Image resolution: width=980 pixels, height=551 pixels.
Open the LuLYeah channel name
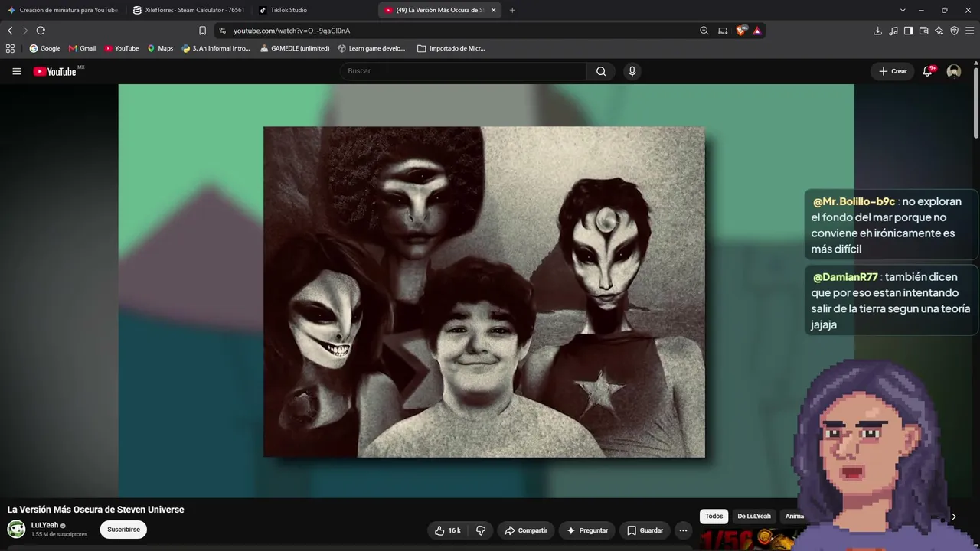click(44, 525)
